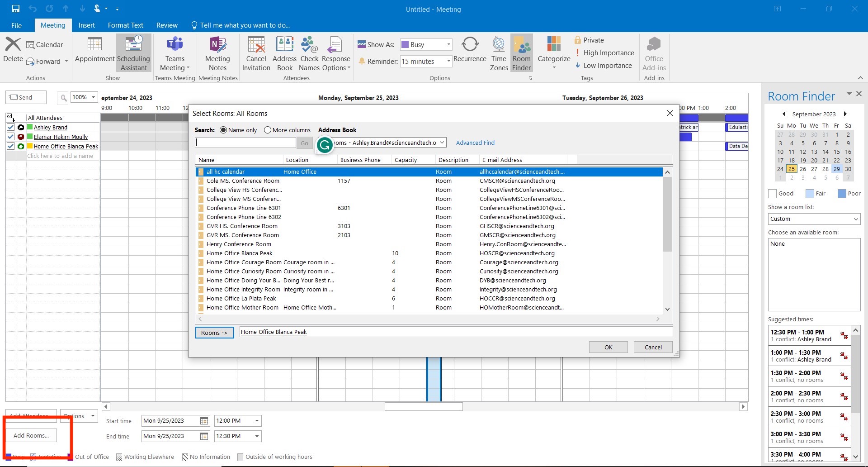Uncheck attendee Ashley Brand
Screen dimensions: 868x467
10,127
